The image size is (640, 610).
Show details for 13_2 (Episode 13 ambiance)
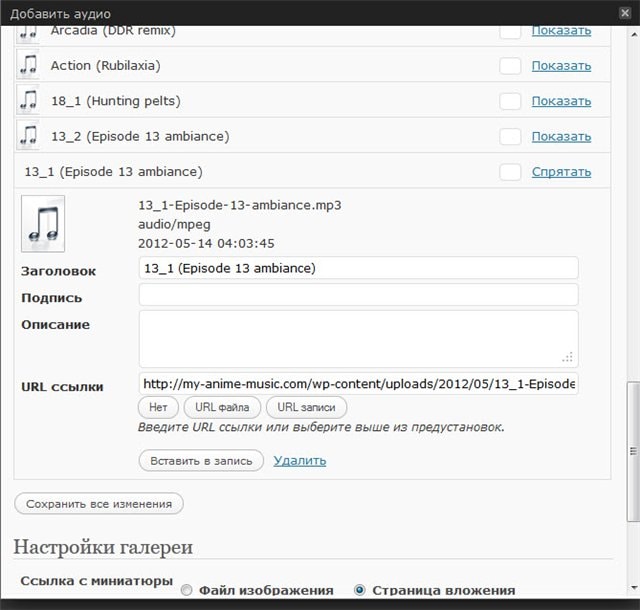tap(561, 136)
